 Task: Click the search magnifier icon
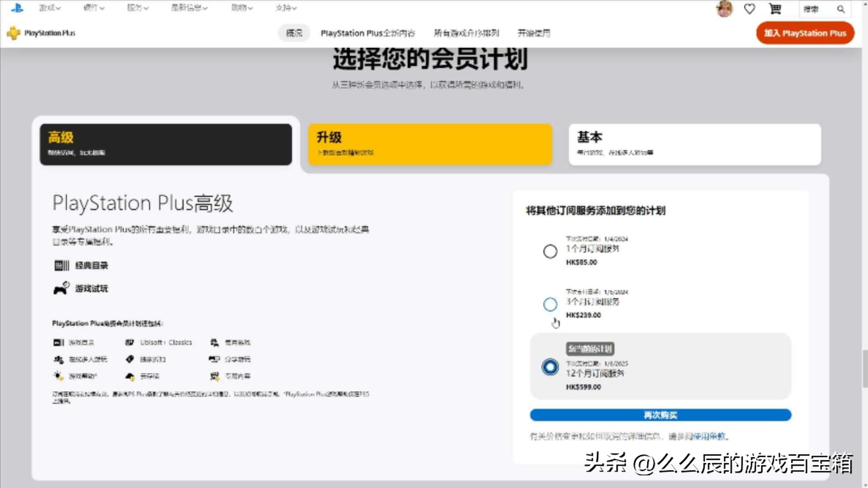(x=841, y=9)
